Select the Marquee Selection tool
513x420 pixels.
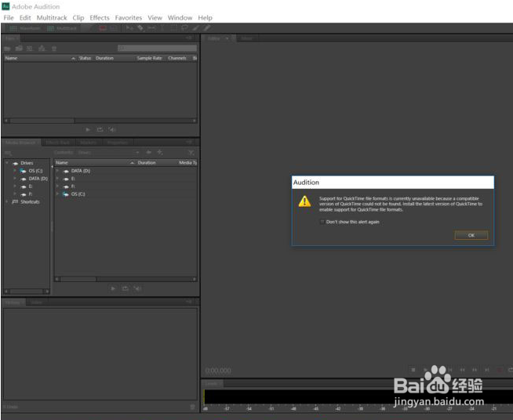(x=173, y=28)
